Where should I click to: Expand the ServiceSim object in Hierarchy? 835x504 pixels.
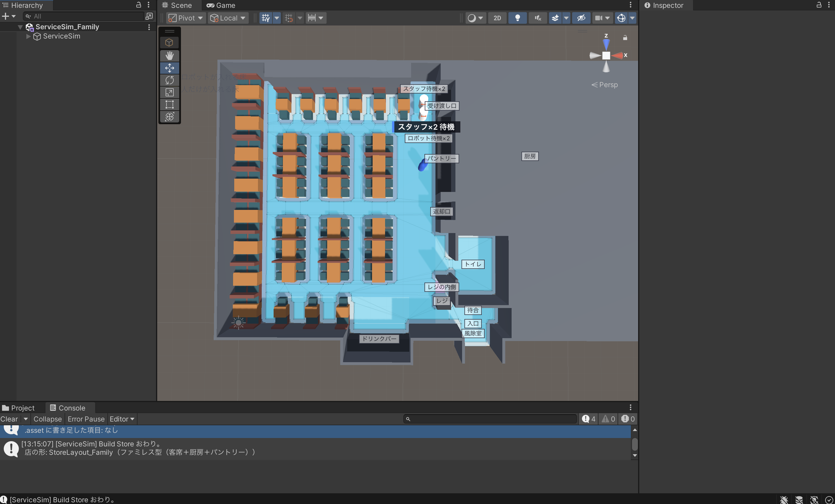[x=28, y=36]
